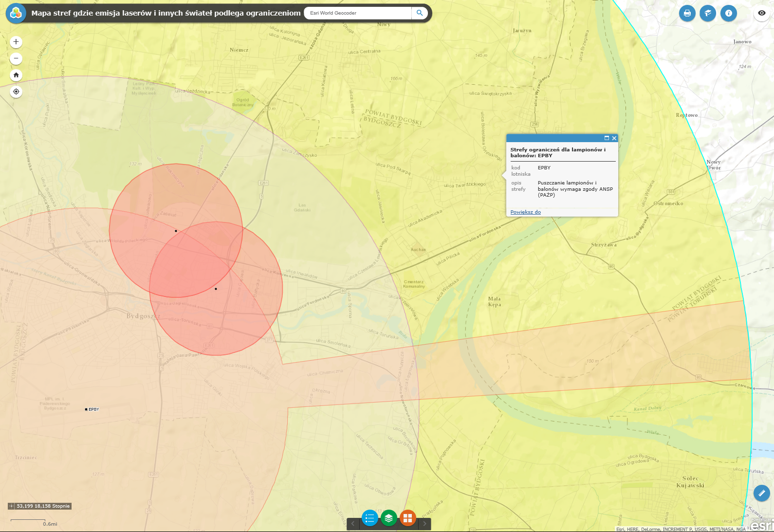Open coordinate units list at Stopnie

click(x=61, y=506)
